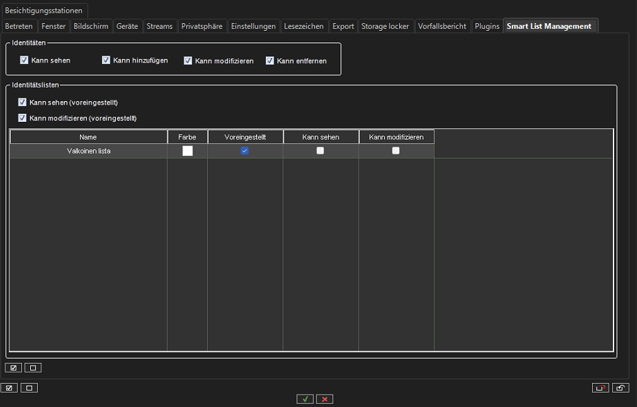Toggle the Kann sehen checkbox under Identitäten
Screen dimensions: 637x407
(x=24, y=60)
